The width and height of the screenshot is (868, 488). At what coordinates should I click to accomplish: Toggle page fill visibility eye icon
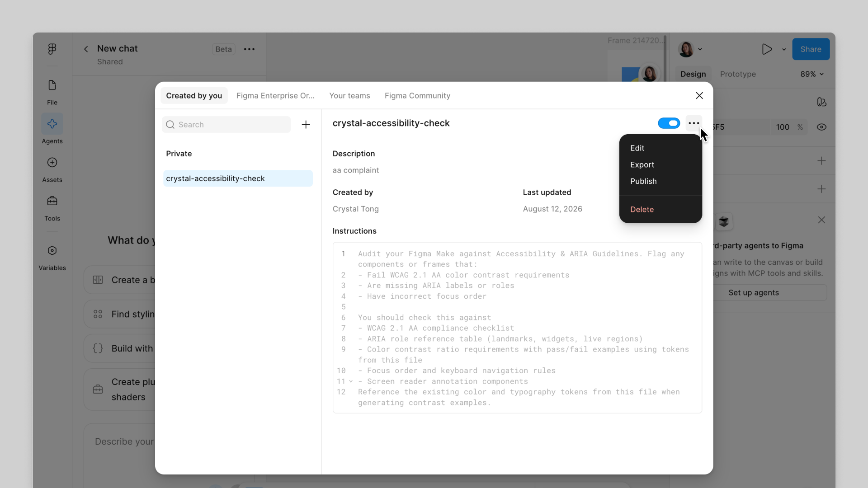[821, 127]
